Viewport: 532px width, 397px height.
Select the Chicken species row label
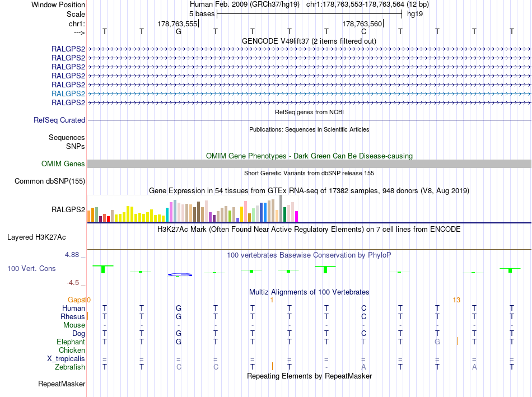(72, 350)
